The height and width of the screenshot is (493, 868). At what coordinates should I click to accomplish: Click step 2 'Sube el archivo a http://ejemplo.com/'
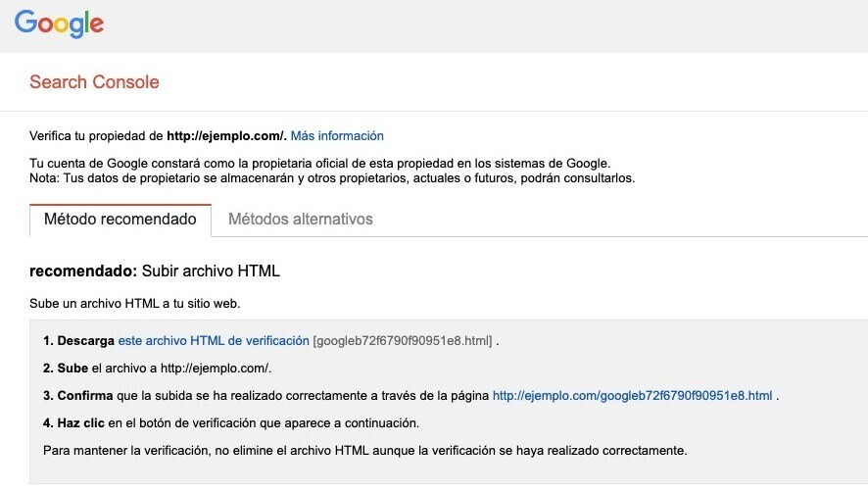[x=157, y=369]
